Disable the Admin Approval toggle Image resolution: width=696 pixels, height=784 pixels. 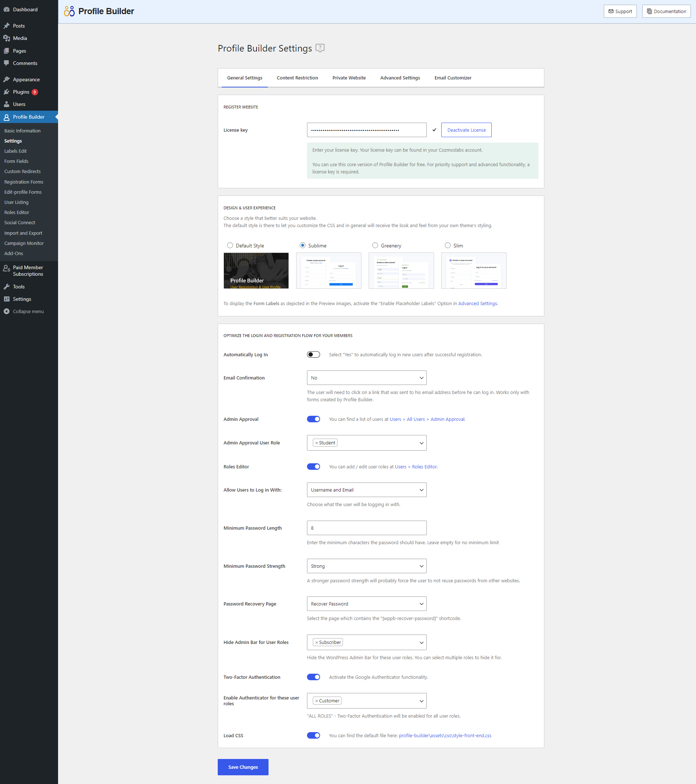[314, 419]
